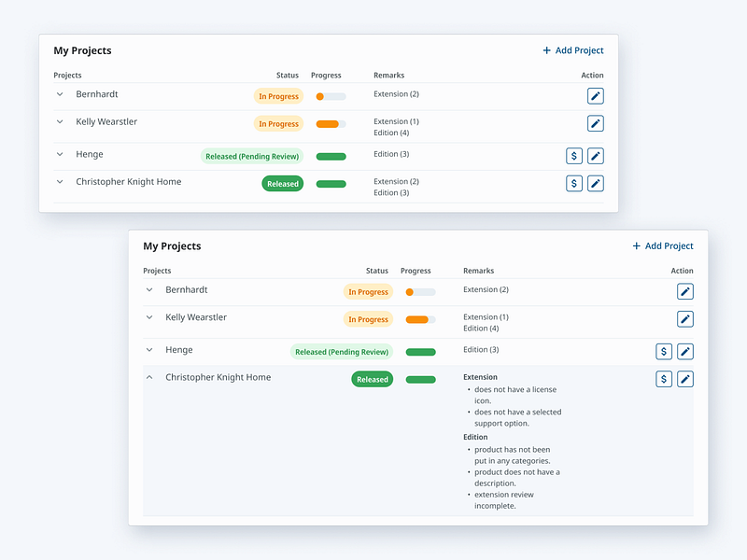Screen dimensions: 747x560
Task: Click Add Project in the bottom card
Action: coord(663,245)
